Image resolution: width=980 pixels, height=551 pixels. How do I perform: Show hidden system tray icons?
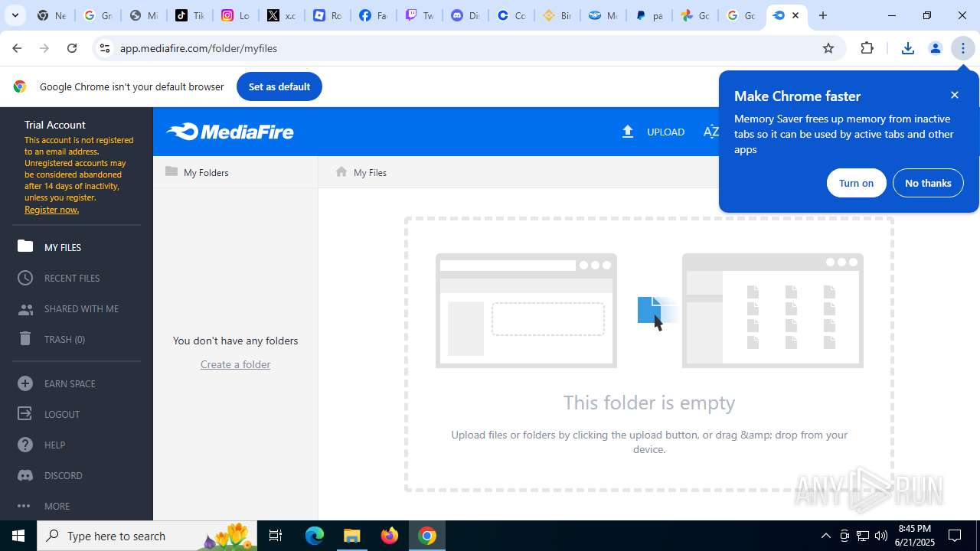pyautogui.click(x=825, y=536)
